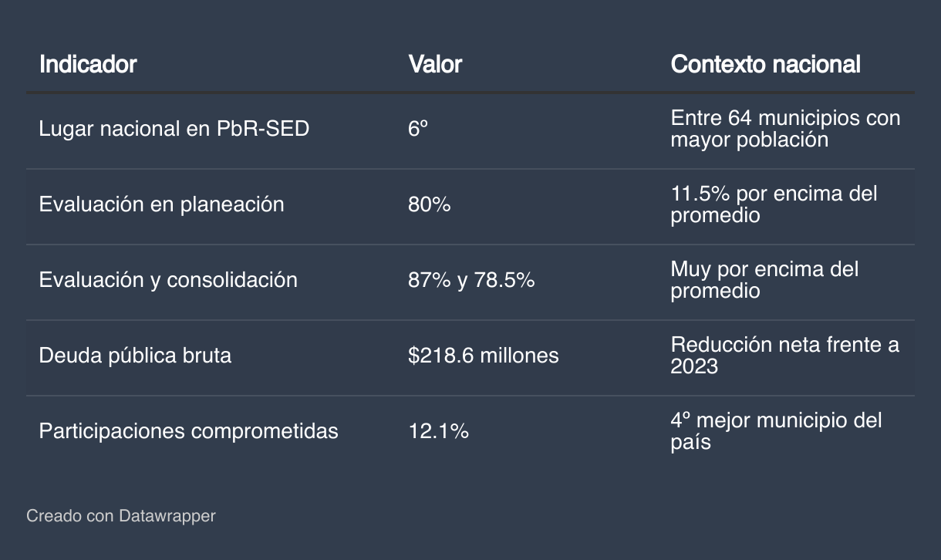Click the Evaluación y consolidación row label

click(168, 280)
